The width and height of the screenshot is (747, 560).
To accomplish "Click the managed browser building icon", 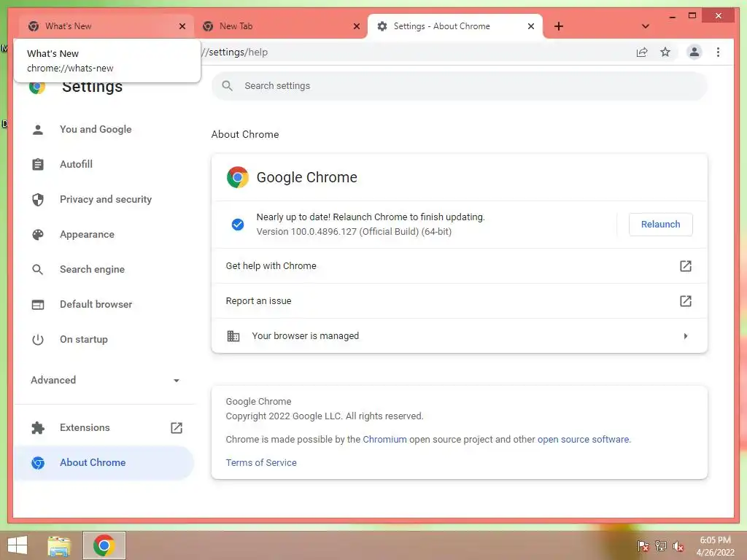I will point(233,336).
